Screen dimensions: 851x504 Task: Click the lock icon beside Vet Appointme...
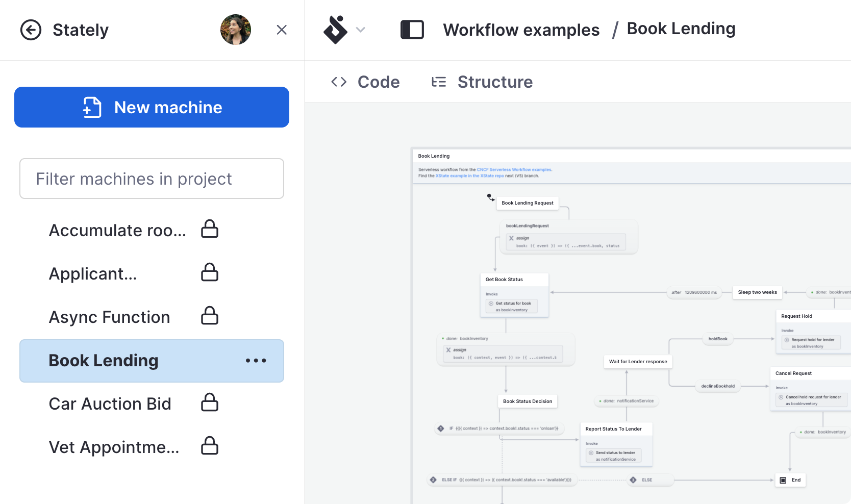[x=210, y=446]
